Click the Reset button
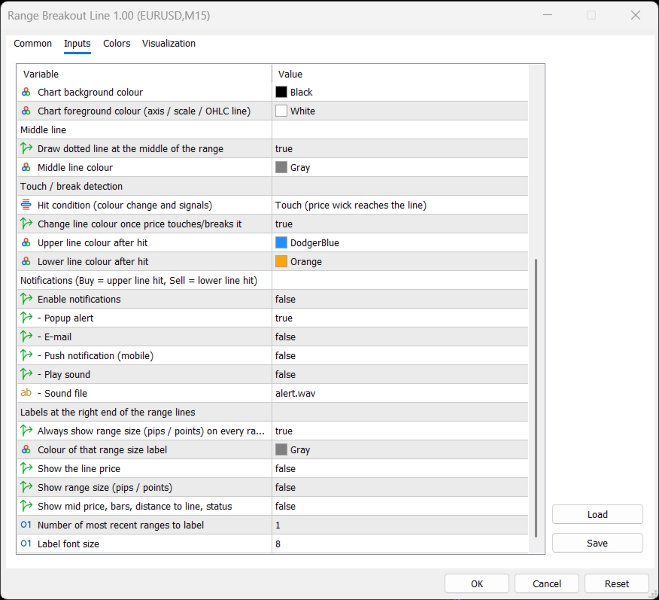 [617, 584]
